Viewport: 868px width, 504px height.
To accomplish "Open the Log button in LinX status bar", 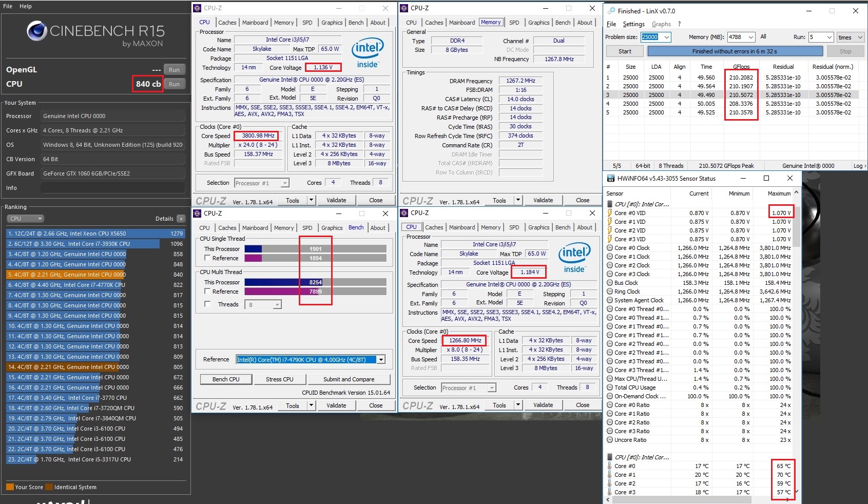I will click(859, 166).
